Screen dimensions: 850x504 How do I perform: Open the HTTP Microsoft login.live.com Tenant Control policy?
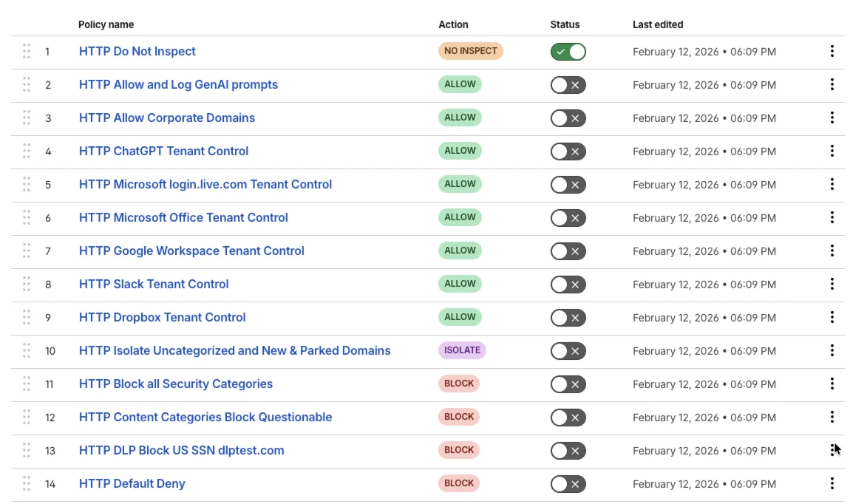click(205, 184)
